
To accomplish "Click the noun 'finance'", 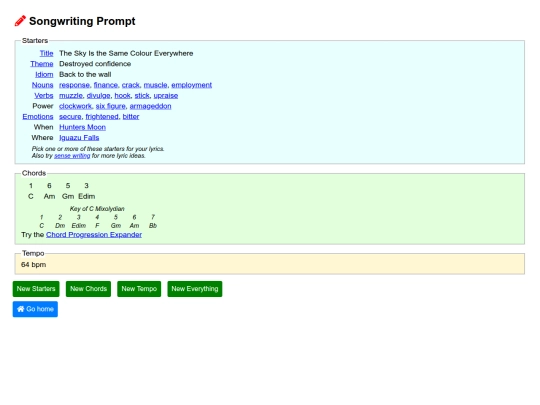I will click(x=106, y=85).
